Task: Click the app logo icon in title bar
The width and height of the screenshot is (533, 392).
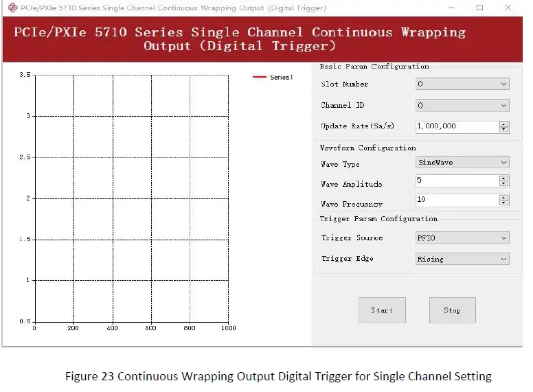Action: pyautogui.click(x=13, y=8)
